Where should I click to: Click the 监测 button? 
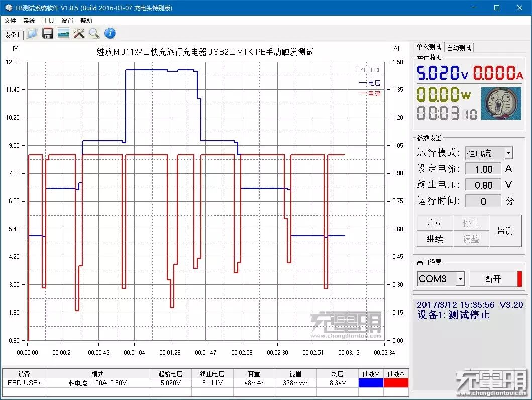click(505, 231)
